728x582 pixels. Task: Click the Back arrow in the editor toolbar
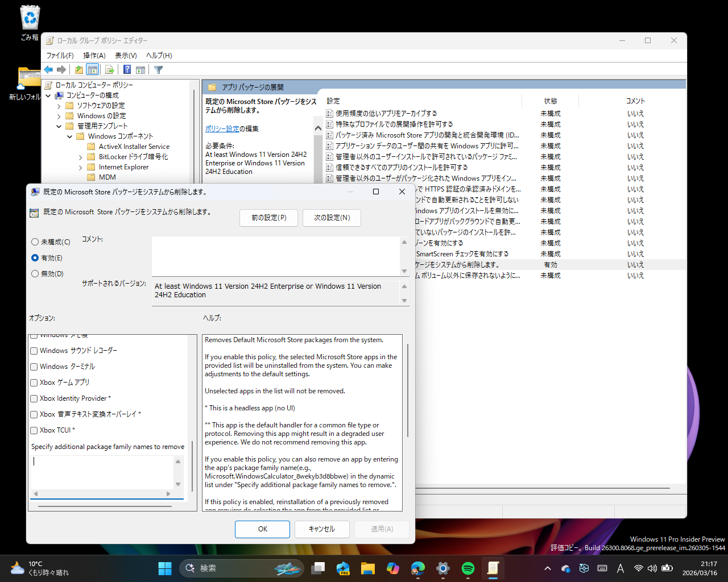48,70
